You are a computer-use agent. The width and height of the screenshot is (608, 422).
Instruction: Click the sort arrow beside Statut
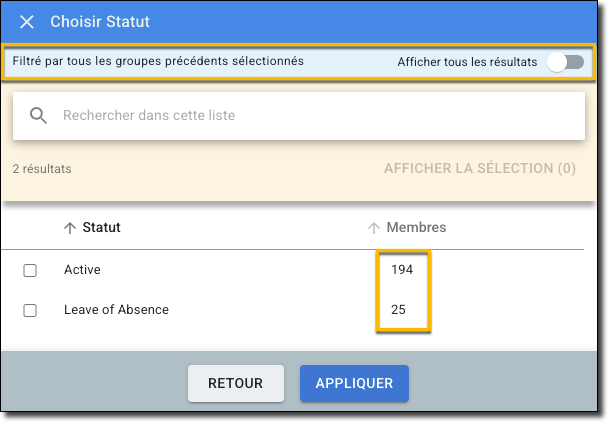(69, 228)
